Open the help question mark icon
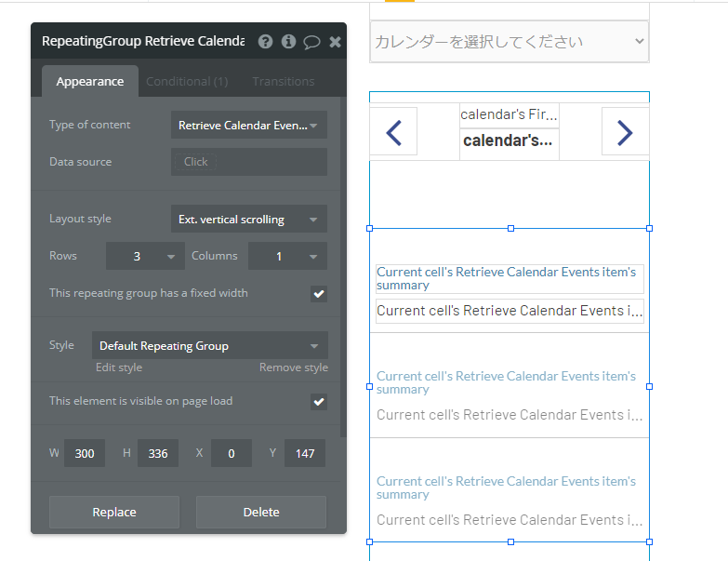Viewport: 728px width, 561px height. (266, 42)
